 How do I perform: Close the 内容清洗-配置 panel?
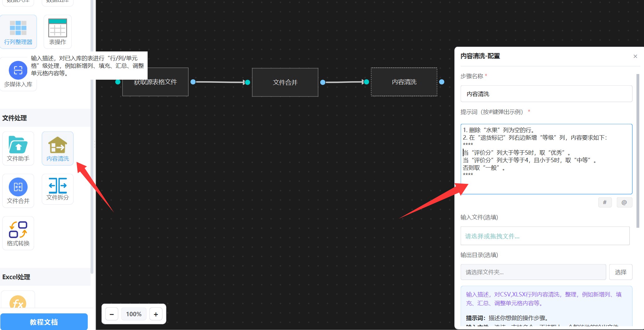point(635,56)
